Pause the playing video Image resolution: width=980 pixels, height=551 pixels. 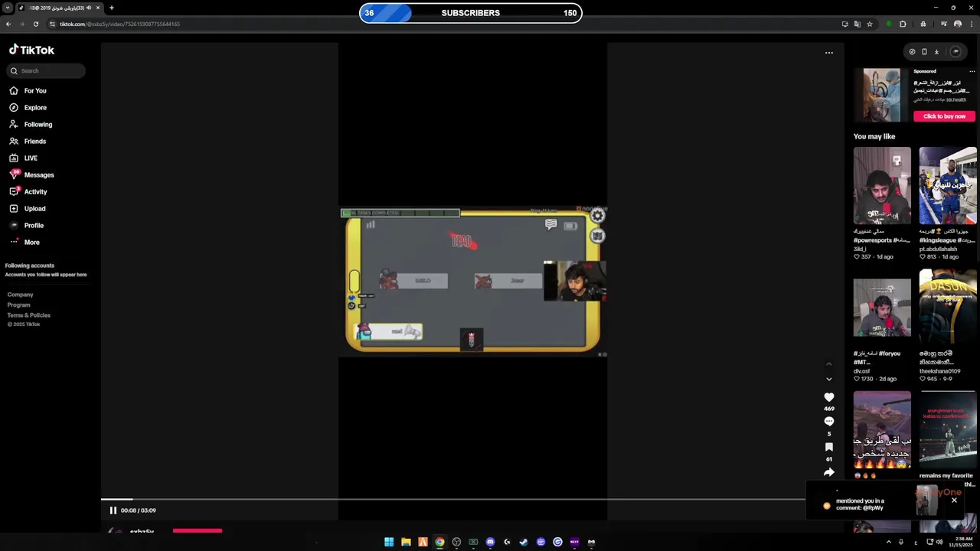pyautogui.click(x=113, y=510)
